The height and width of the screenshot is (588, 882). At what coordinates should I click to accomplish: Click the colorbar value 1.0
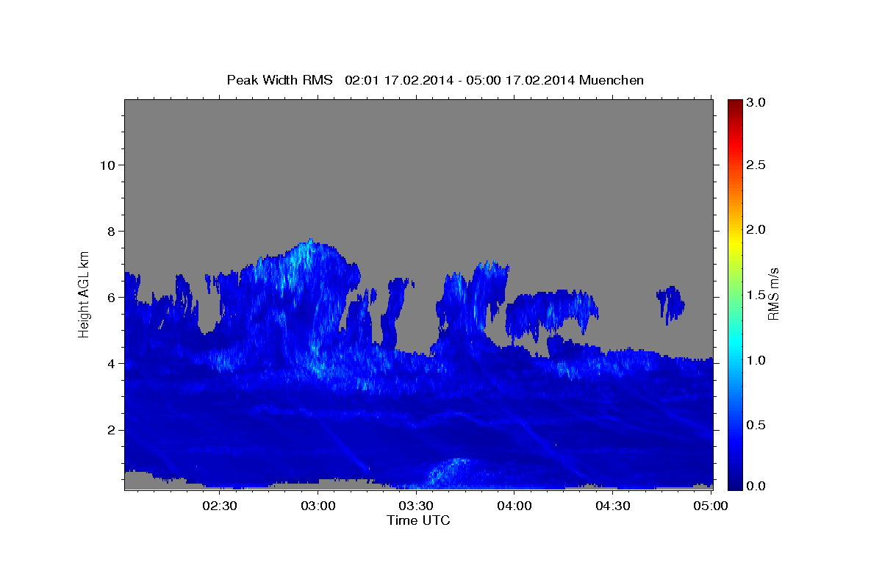[x=756, y=360]
